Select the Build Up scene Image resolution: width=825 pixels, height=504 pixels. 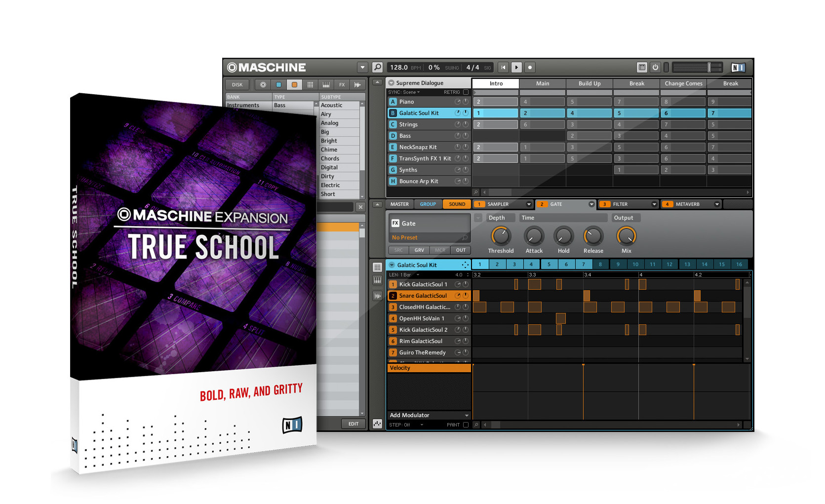point(589,83)
